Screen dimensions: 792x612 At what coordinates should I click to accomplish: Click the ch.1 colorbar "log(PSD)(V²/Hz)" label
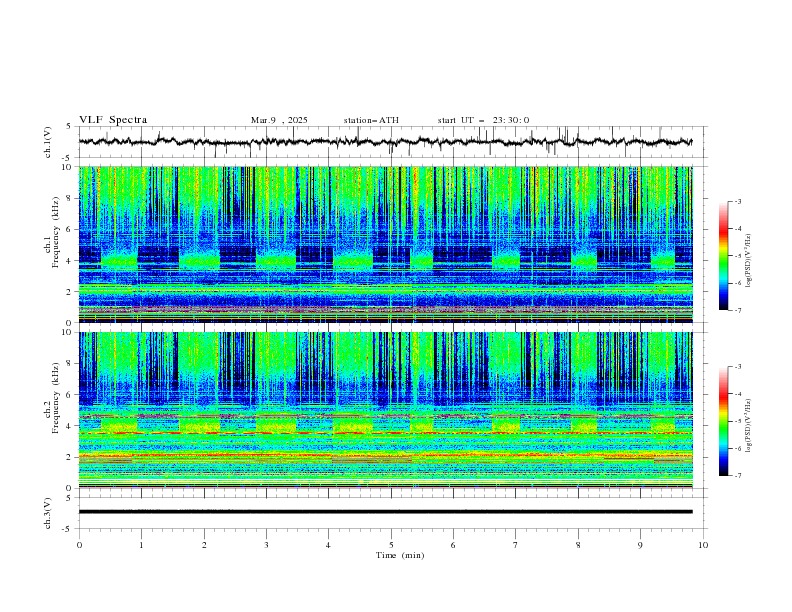[749, 261]
